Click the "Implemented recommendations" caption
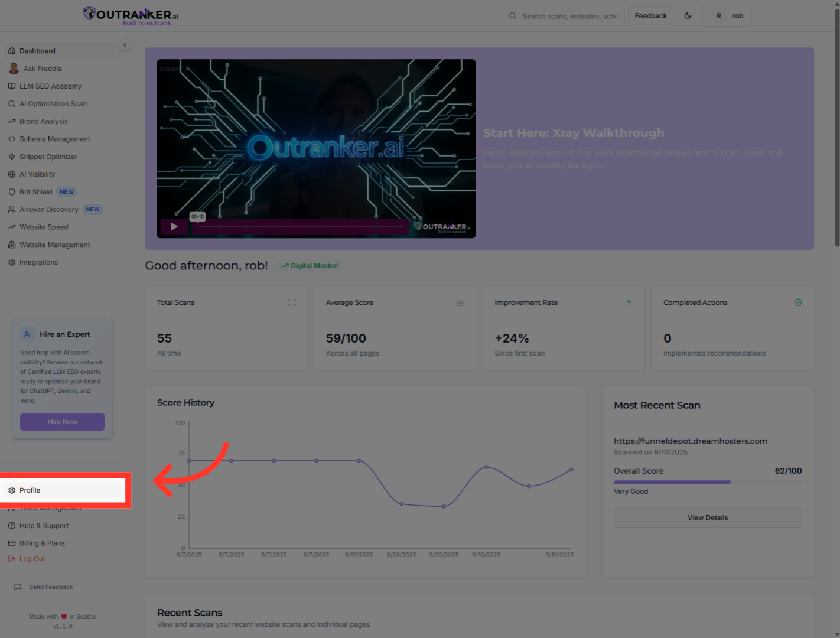Viewport: 840px width, 638px height. [714, 353]
